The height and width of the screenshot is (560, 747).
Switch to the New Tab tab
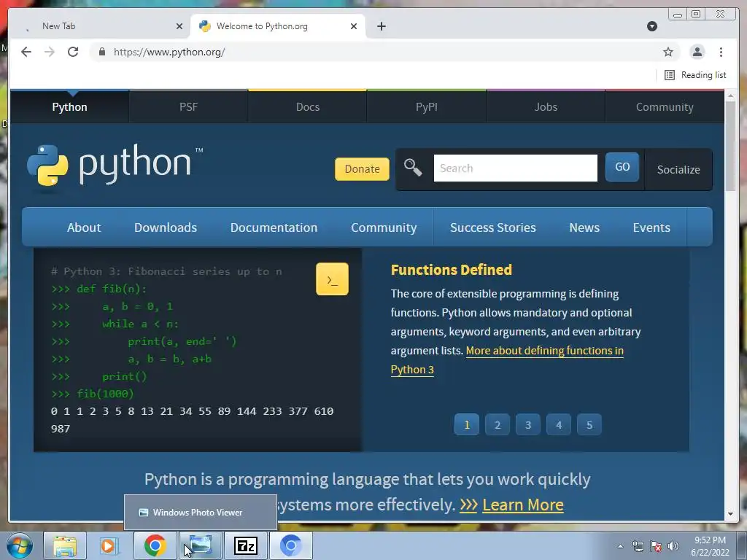(x=100, y=26)
